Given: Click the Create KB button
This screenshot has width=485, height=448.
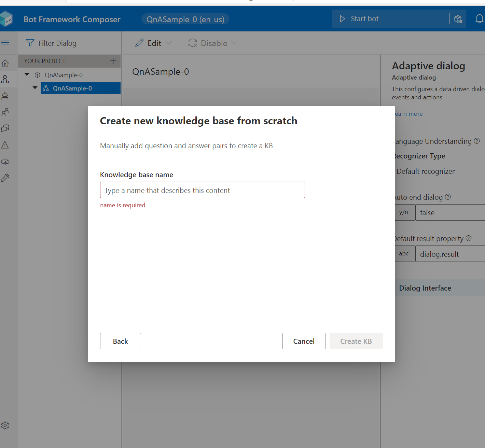Looking at the screenshot, I should 356,341.
